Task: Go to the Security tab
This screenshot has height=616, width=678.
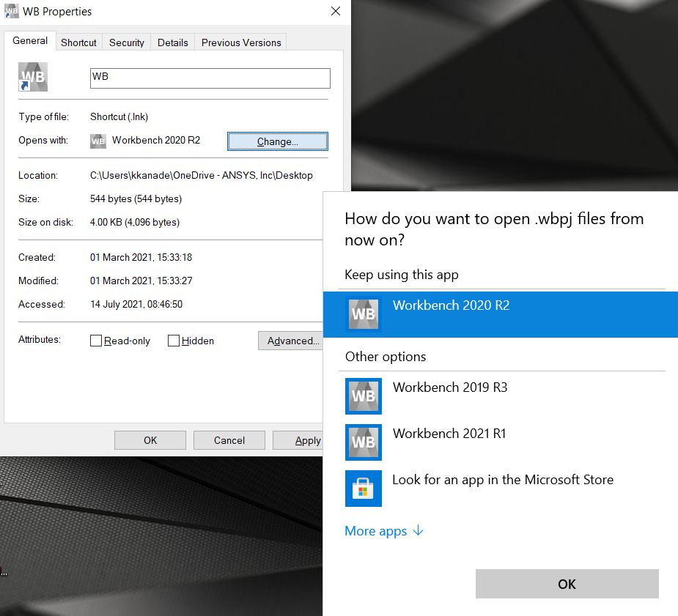Action: coord(127,42)
